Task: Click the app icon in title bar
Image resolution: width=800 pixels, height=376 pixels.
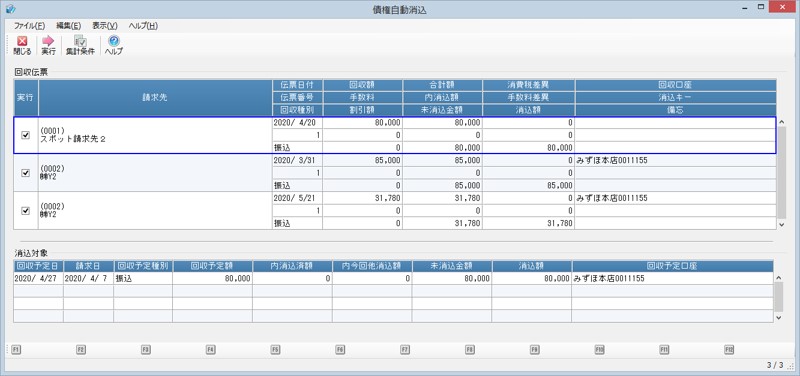Action: pyautogui.click(x=10, y=9)
